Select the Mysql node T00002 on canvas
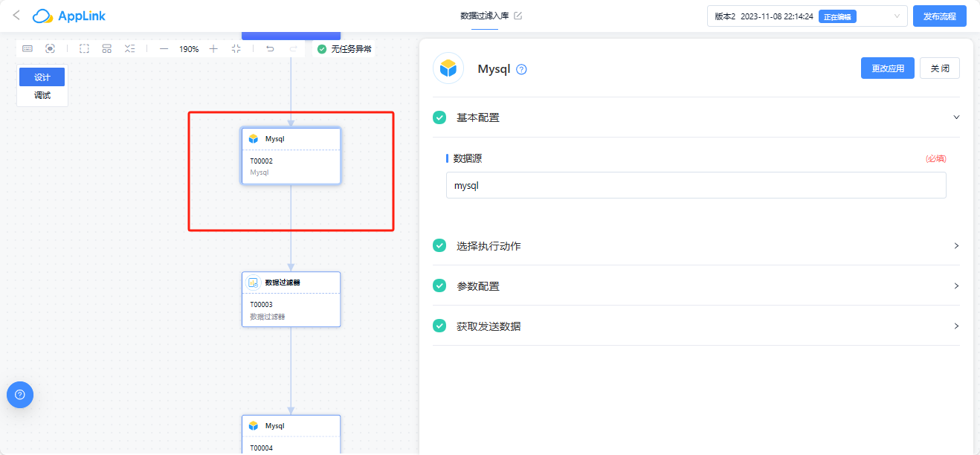 pyautogui.click(x=291, y=156)
